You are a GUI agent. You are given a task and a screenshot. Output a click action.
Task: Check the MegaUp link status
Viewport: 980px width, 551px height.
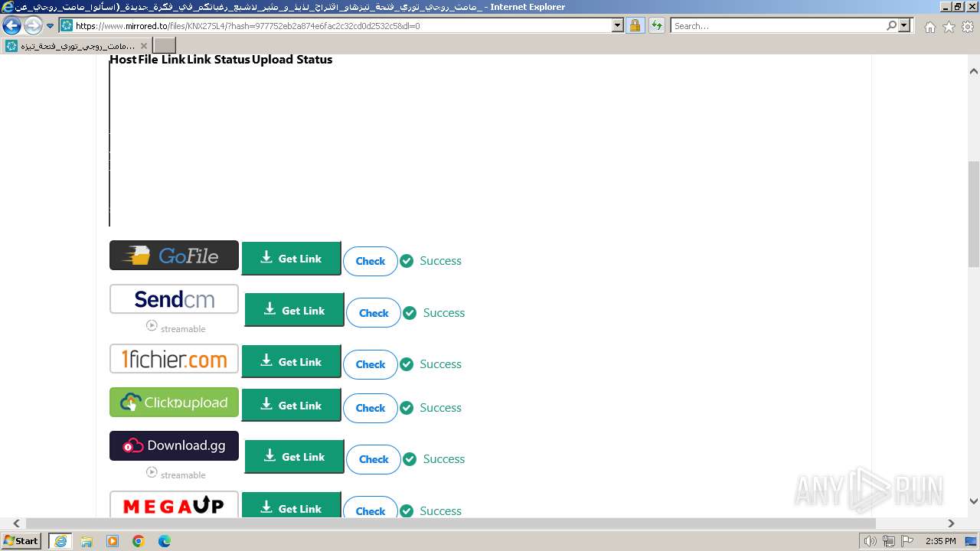pyautogui.click(x=371, y=508)
